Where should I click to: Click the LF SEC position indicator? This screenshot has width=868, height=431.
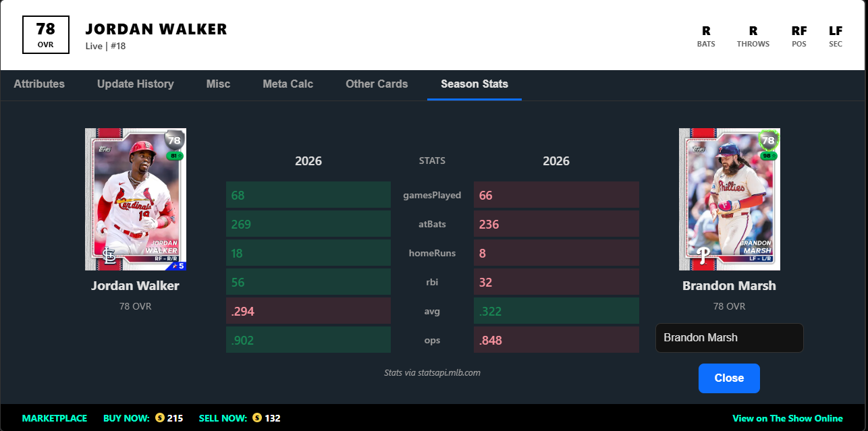pyautogui.click(x=836, y=36)
